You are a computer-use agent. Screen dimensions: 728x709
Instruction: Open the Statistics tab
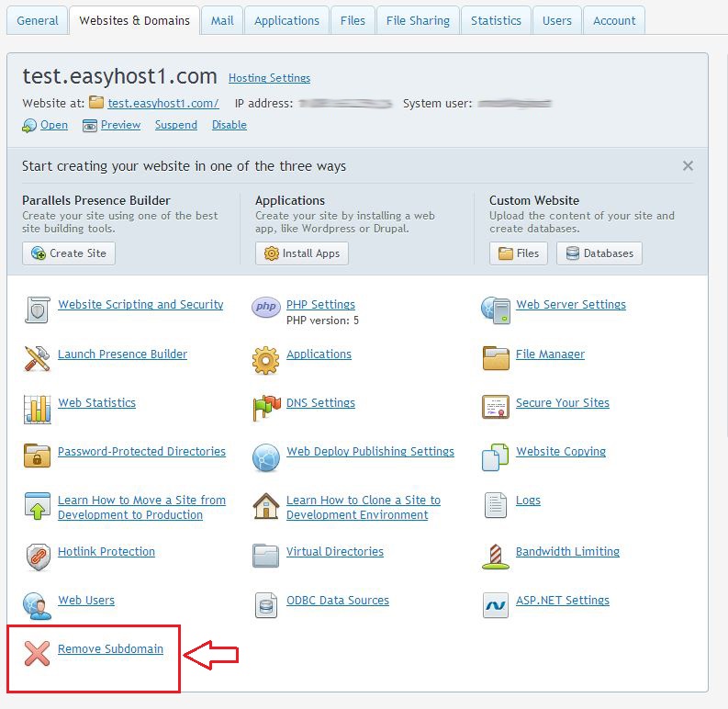[496, 20]
